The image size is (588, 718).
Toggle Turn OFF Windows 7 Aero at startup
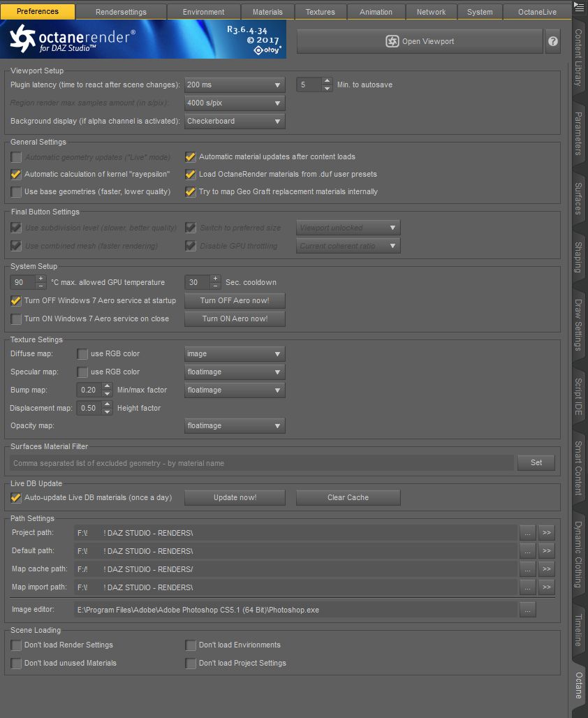[16, 301]
